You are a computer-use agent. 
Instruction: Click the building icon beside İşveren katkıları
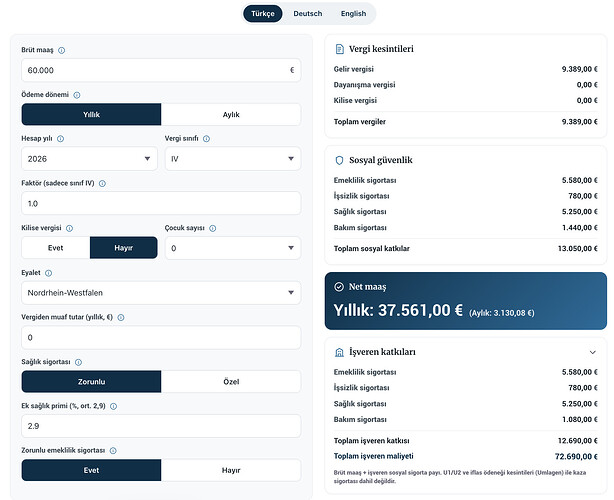[x=339, y=352]
